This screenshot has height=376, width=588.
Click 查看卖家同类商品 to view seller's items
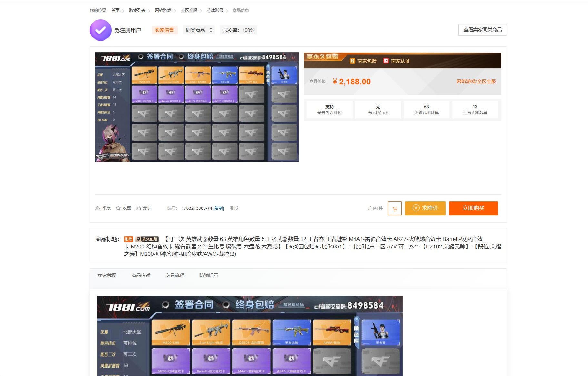[482, 30]
